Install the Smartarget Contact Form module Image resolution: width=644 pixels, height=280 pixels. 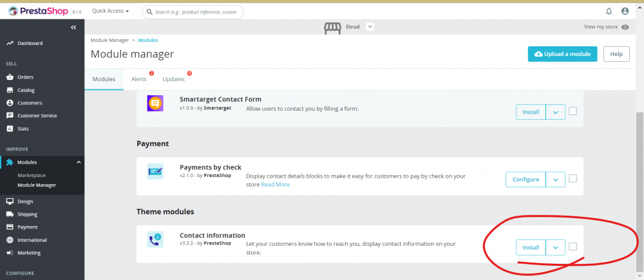[531, 112]
